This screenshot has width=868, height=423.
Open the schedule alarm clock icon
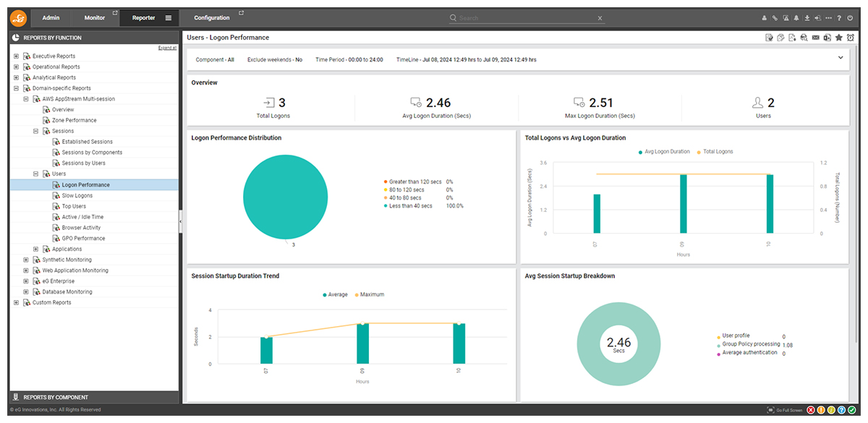(850, 38)
